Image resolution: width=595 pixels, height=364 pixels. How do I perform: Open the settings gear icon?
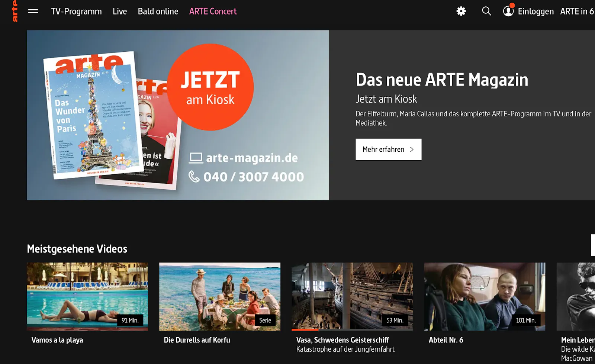pyautogui.click(x=461, y=11)
